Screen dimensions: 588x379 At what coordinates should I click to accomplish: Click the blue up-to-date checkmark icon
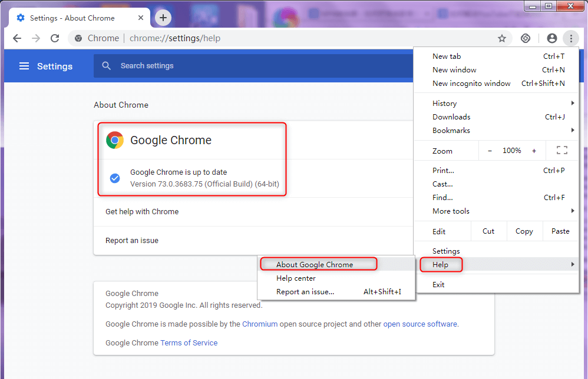(115, 178)
